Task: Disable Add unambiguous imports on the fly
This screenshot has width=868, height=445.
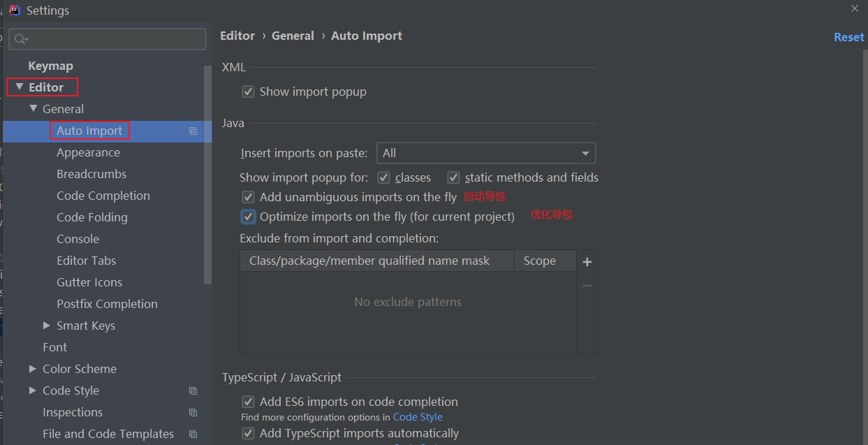Action: coord(248,197)
